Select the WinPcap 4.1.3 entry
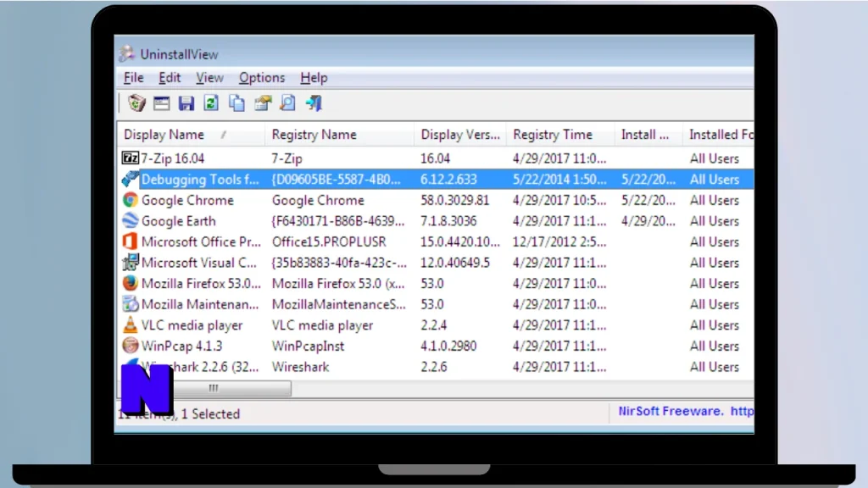This screenshot has height=488, width=868. click(x=181, y=346)
